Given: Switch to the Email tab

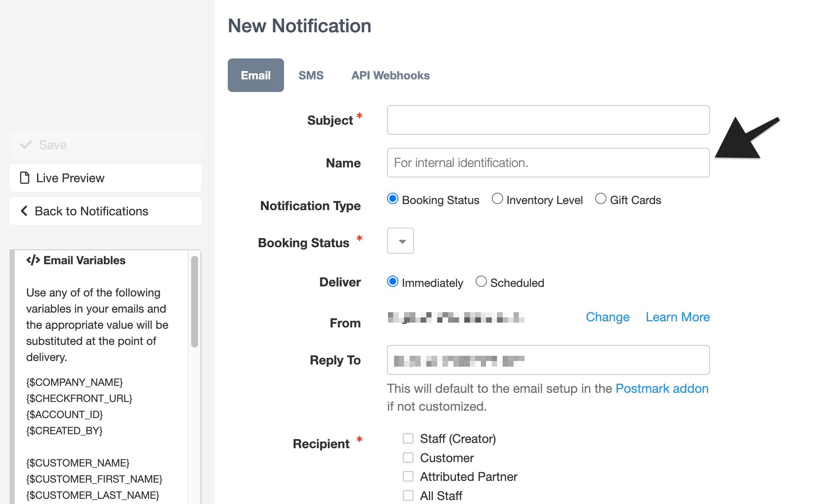Looking at the screenshot, I should [x=256, y=75].
